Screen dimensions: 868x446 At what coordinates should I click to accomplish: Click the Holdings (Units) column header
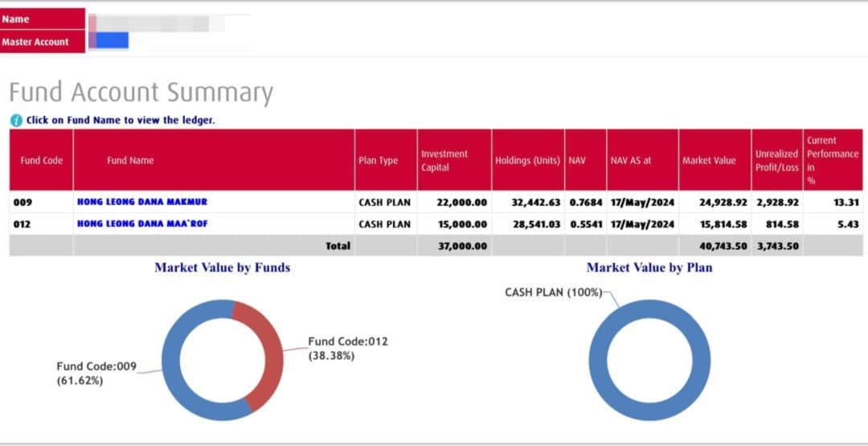pyautogui.click(x=527, y=161)
